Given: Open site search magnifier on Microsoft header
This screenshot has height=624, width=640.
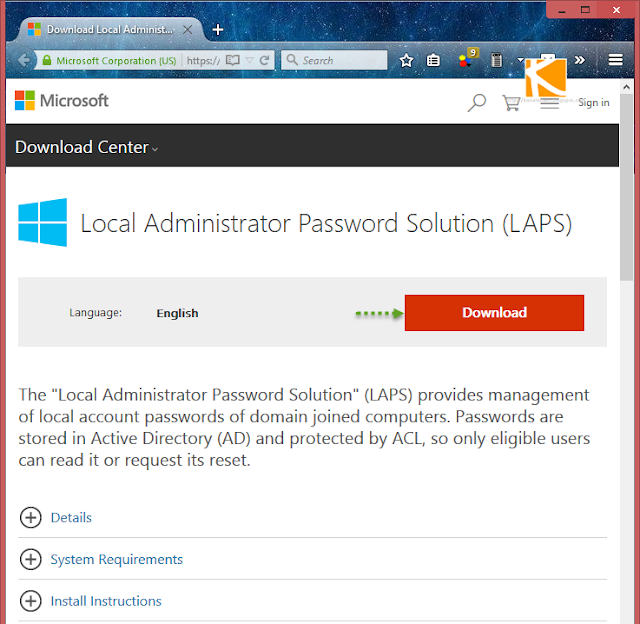Looking at the screenshot, I should pos(476,102).
